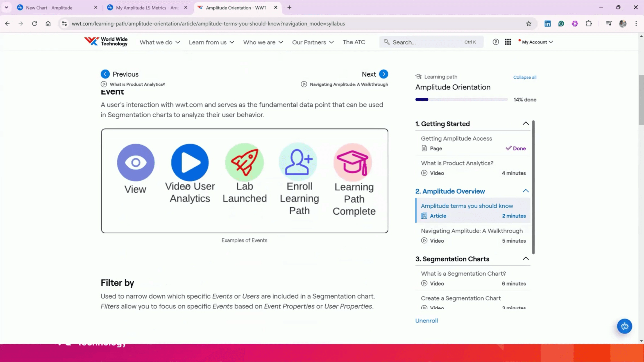Open Chrome extensions puzzle icon

coord(588,24)
